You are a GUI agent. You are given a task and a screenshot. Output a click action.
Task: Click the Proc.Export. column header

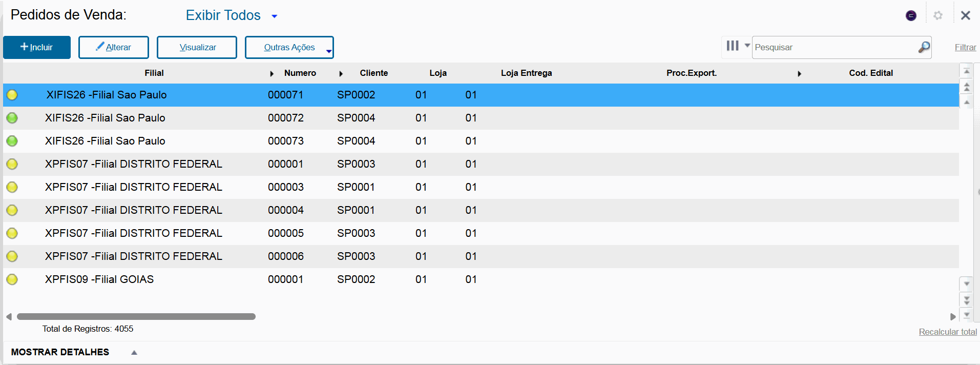[692, 73]
